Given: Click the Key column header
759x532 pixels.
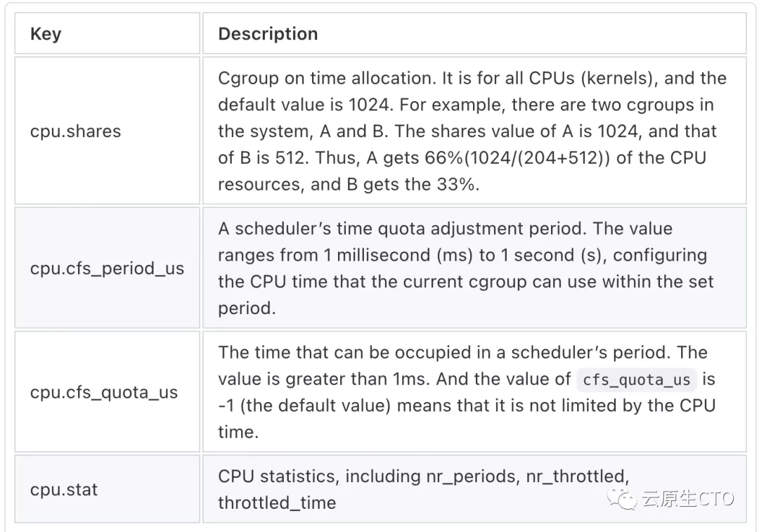Looking at the screenshot, I should (x=46, y=34).
